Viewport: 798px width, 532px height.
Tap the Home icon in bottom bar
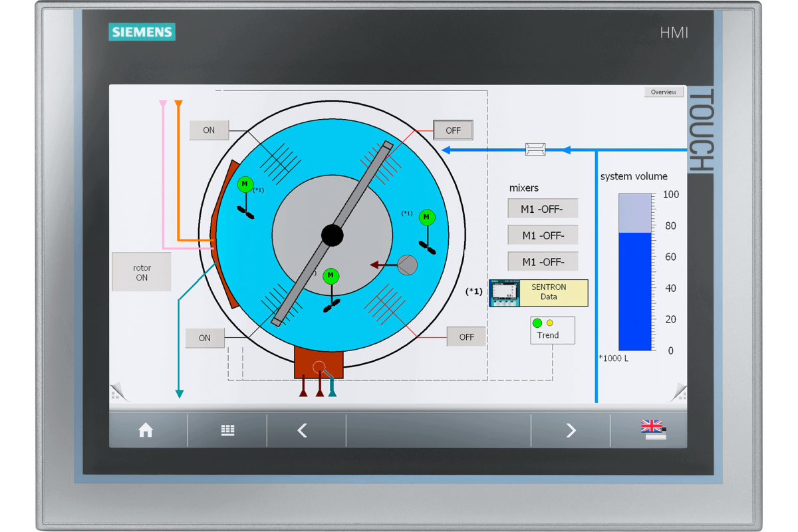146,431
